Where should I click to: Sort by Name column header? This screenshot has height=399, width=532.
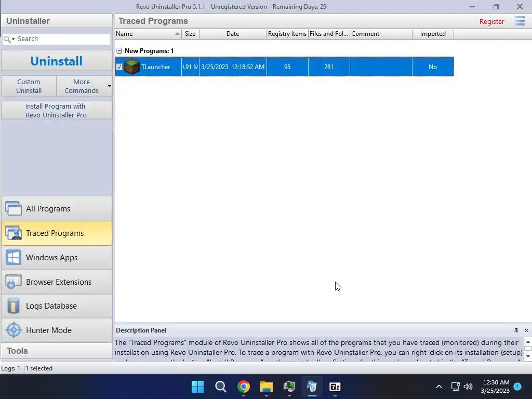click(x=148, y=34)
